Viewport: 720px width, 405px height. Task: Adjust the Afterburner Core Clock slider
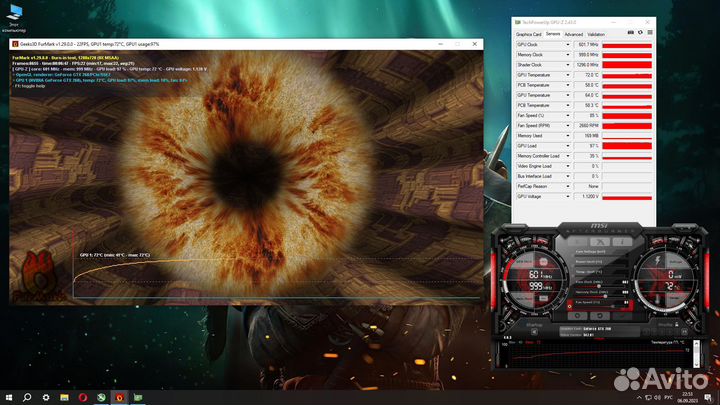599,286
